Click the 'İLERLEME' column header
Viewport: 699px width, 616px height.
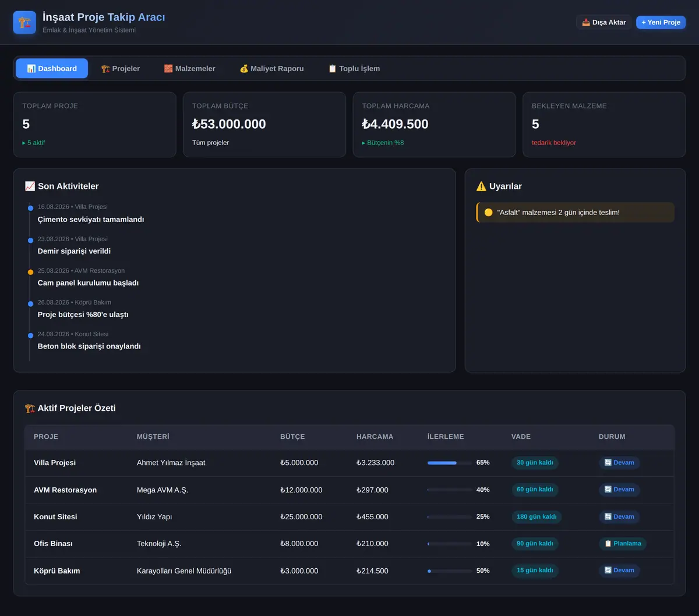(x=446, y=437)
